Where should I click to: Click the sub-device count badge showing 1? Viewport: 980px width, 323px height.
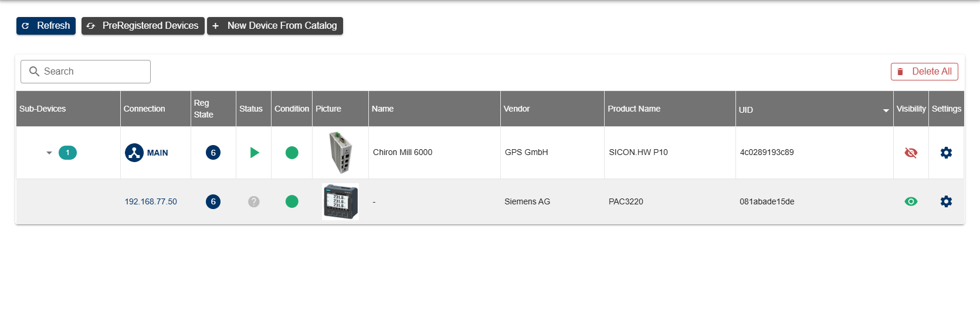pos(67,153)
